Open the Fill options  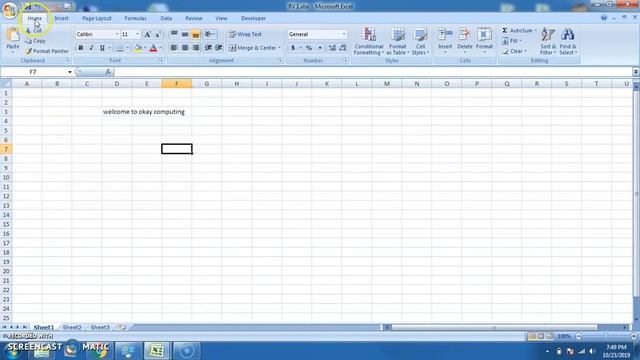511,41
